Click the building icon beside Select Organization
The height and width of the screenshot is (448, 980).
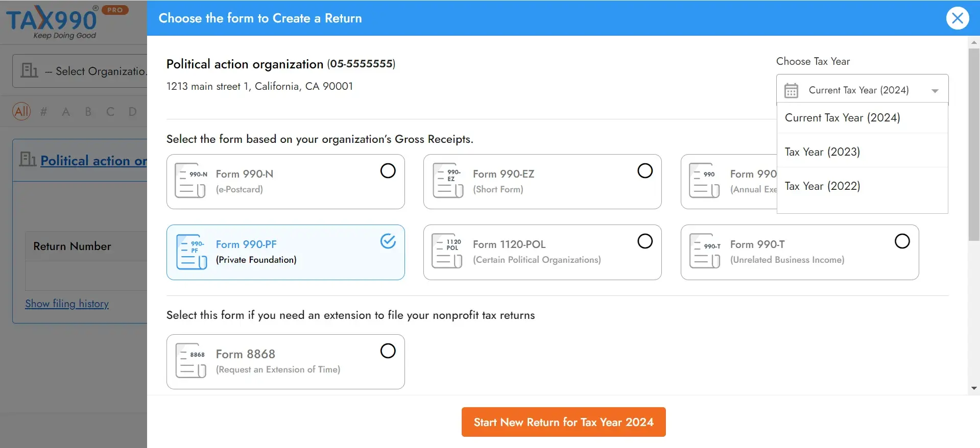pyautogui.click(x=29, y=70)
